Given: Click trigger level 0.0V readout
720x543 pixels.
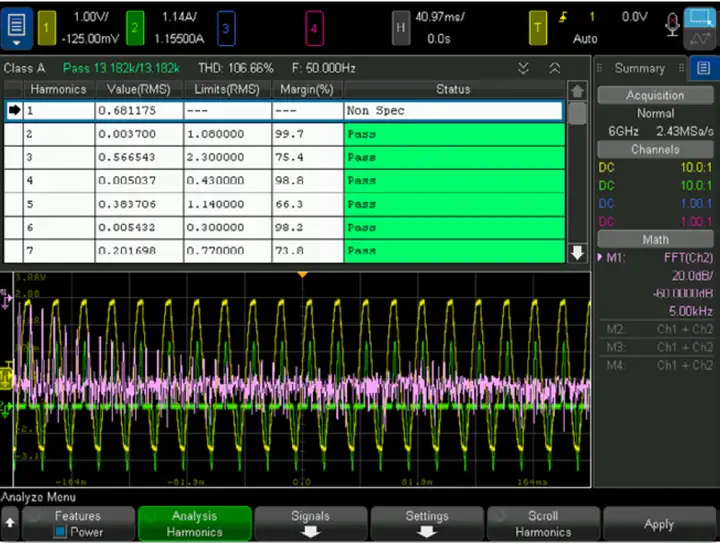Looking at the screenshot, I should (635, 17).
